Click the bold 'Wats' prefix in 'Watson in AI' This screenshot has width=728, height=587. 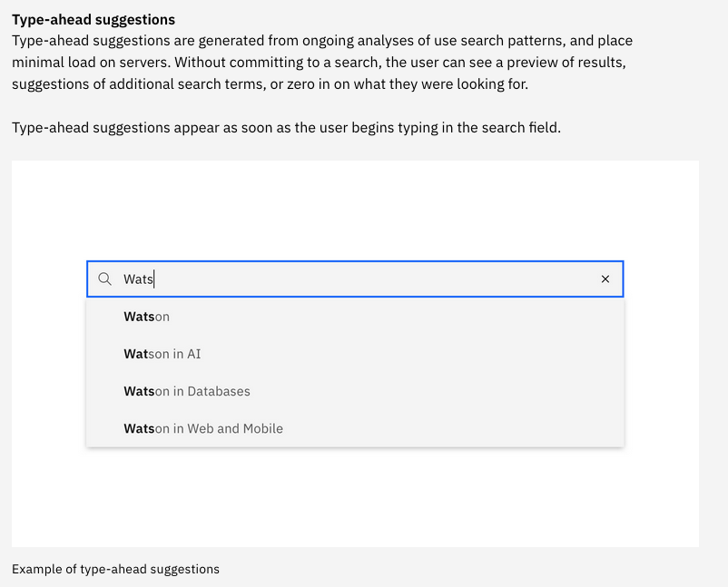tap(136, 354)
